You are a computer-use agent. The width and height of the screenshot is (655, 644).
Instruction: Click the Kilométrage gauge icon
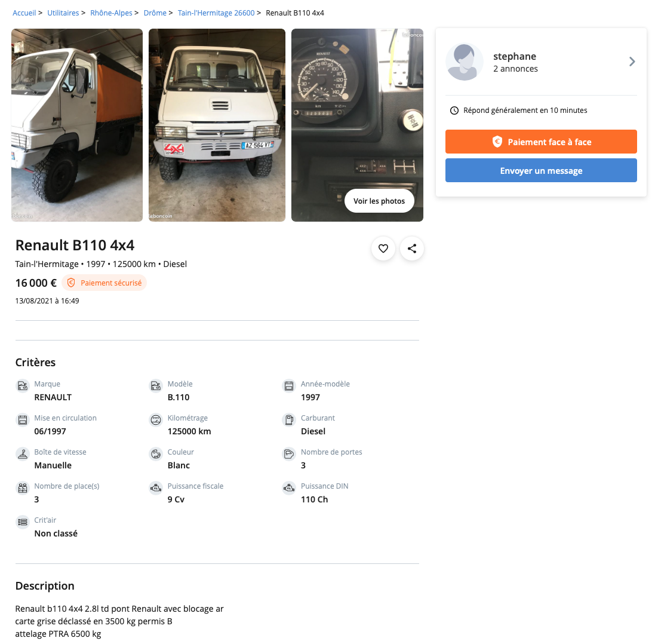tap(156, 420)
